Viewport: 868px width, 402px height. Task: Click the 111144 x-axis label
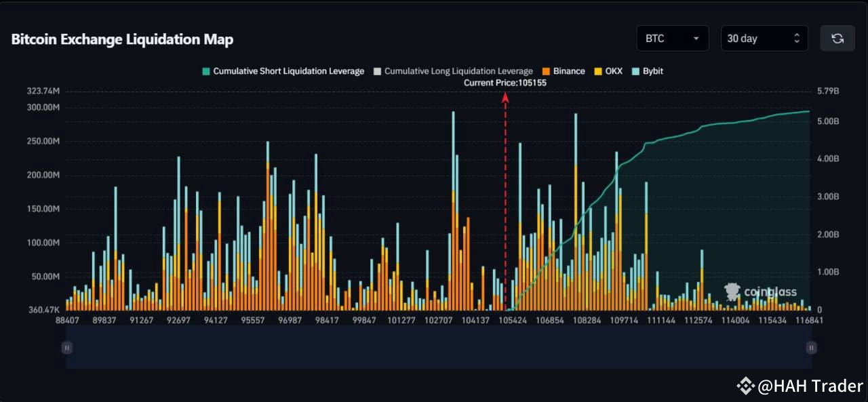661,320
